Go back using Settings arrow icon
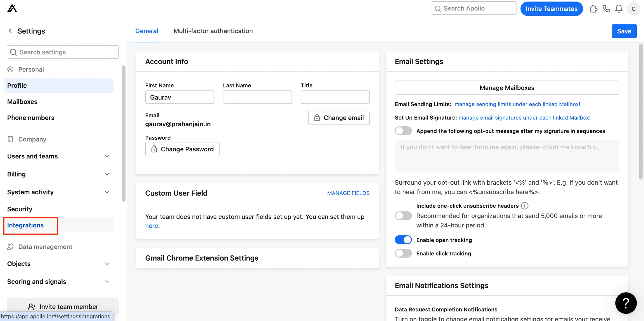 [x=10, y=31]
